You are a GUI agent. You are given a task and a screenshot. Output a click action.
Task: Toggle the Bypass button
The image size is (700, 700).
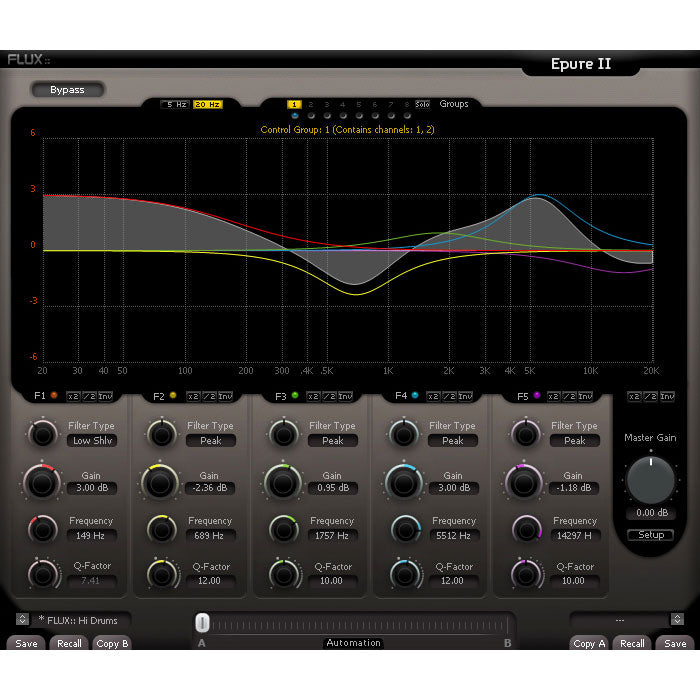67,90
